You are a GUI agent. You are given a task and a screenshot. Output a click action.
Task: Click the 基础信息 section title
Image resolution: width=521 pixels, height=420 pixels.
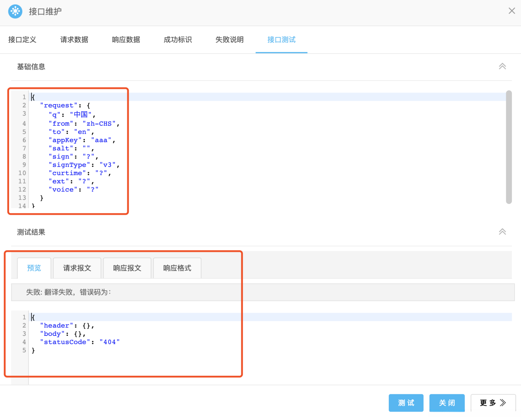point(31,67)
